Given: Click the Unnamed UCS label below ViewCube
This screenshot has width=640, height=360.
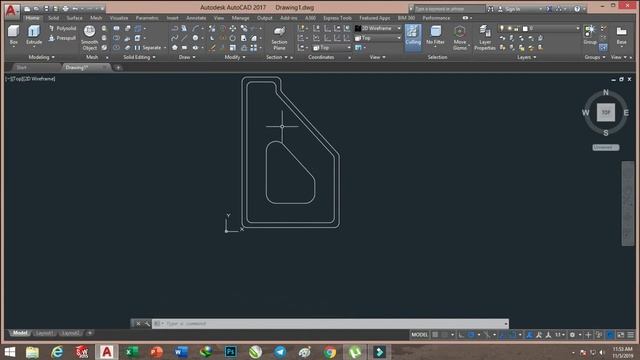Looking at the screenshot, I should [606, 147].
